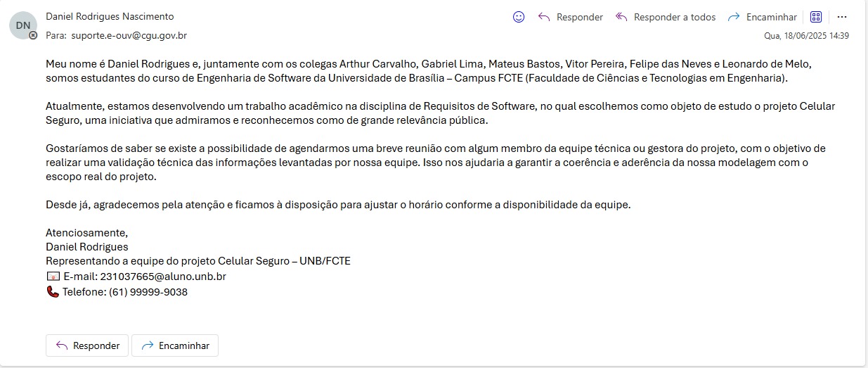Open the more actions ellipsis menu
This screenshot has height=368, width=868.
(842, 17)
